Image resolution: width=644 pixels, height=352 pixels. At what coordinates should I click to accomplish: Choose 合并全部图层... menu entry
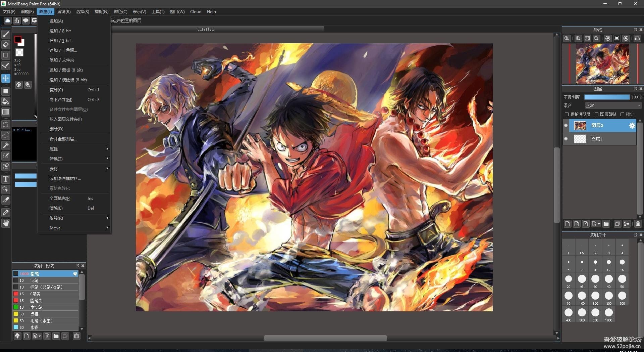(75, 139)
